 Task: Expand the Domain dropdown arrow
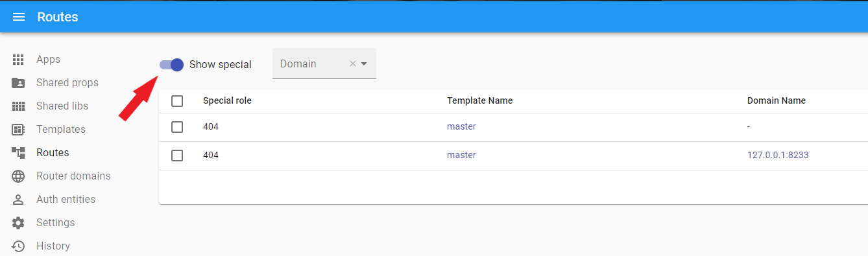[364, 64]
